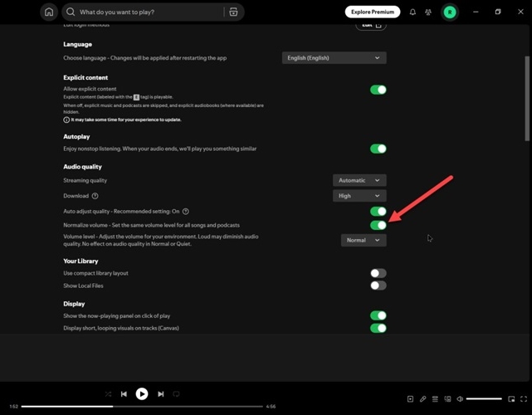
Task: Open Now Playing view
Action: pyautogui.click(x=410, y=399)
